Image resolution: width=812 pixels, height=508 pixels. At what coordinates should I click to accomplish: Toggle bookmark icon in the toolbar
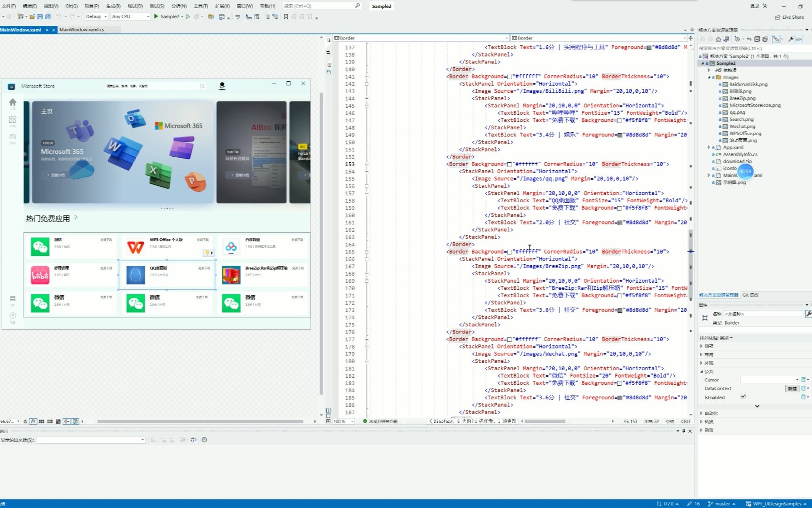pos(286,16)
